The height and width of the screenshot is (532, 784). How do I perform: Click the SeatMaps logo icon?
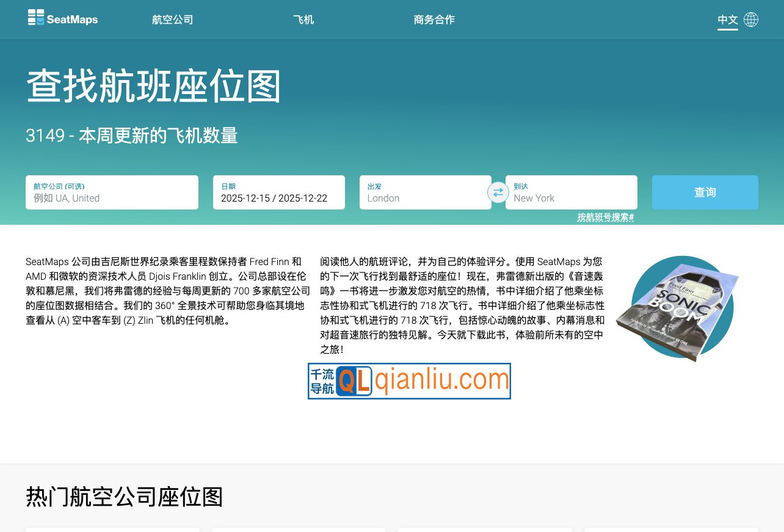[35, 18]
